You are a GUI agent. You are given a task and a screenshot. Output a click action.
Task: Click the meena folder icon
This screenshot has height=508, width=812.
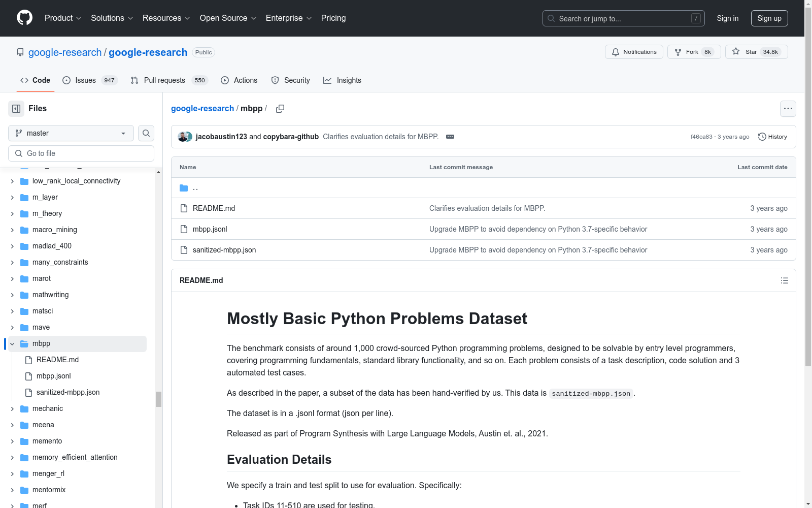(x=24, y=425)
